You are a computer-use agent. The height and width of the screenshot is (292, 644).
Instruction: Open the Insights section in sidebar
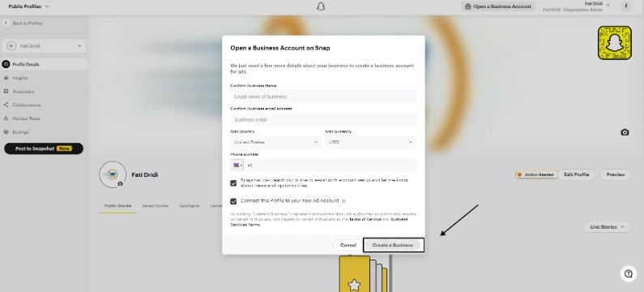pos(19,78)
